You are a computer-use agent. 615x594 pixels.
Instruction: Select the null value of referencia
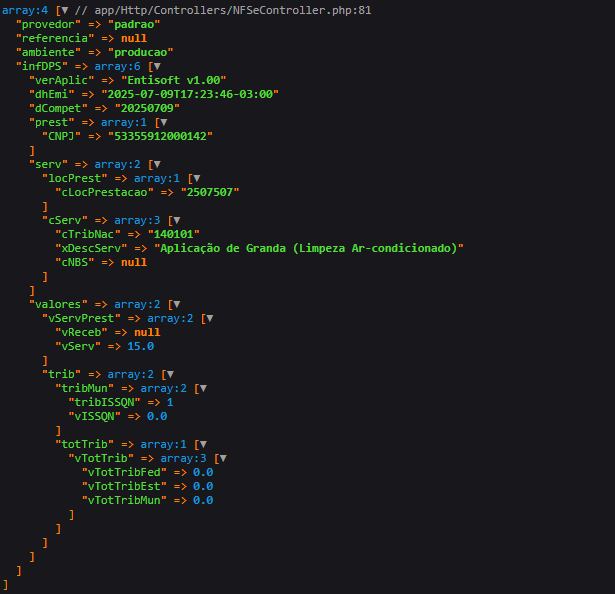tap(134, 38)
